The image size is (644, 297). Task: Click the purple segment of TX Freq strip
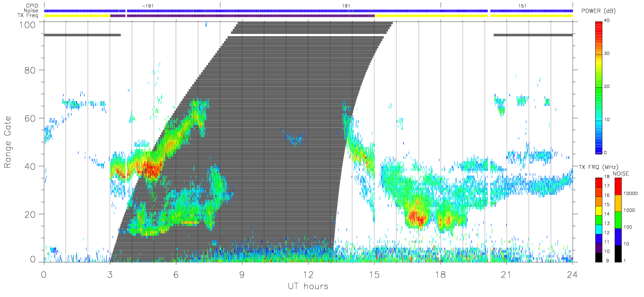(x=242, y=16)
